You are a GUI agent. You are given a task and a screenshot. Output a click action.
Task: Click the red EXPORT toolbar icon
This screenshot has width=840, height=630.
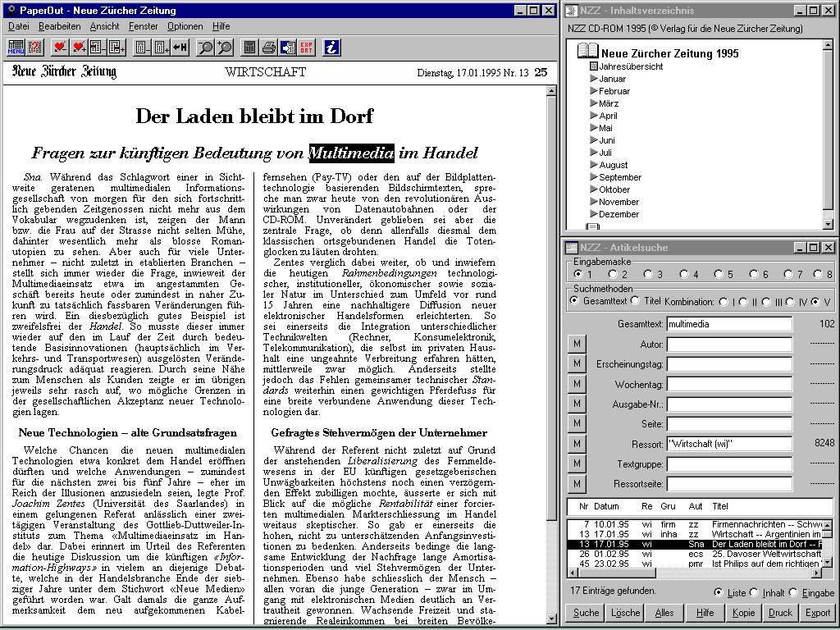pyautogui.click(x=306, y=48)
